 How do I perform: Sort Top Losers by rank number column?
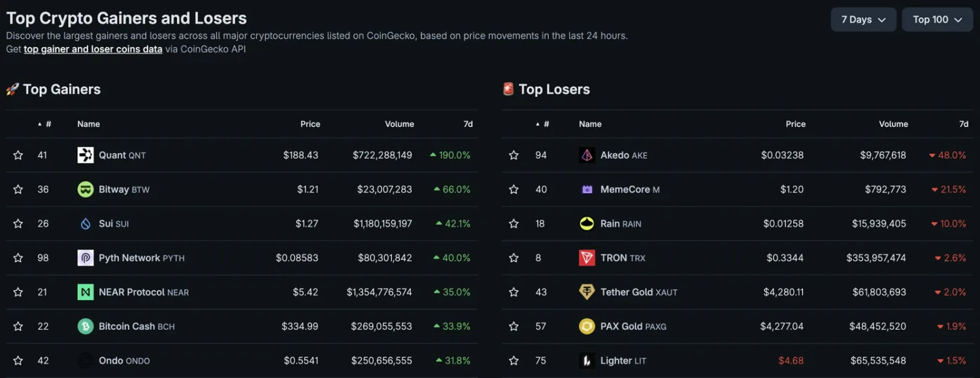pyautogui.click(x=542, y=124)
